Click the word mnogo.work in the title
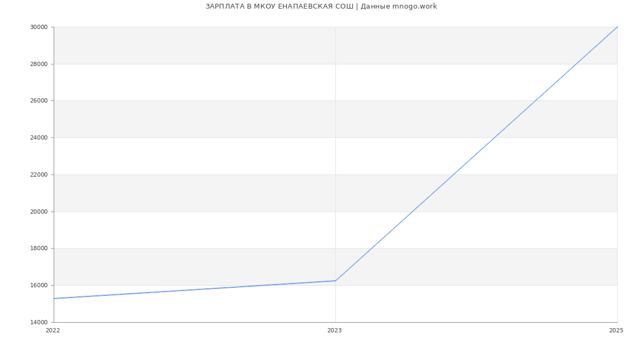Viewport: 644px width, 349px height. point(414,6)
